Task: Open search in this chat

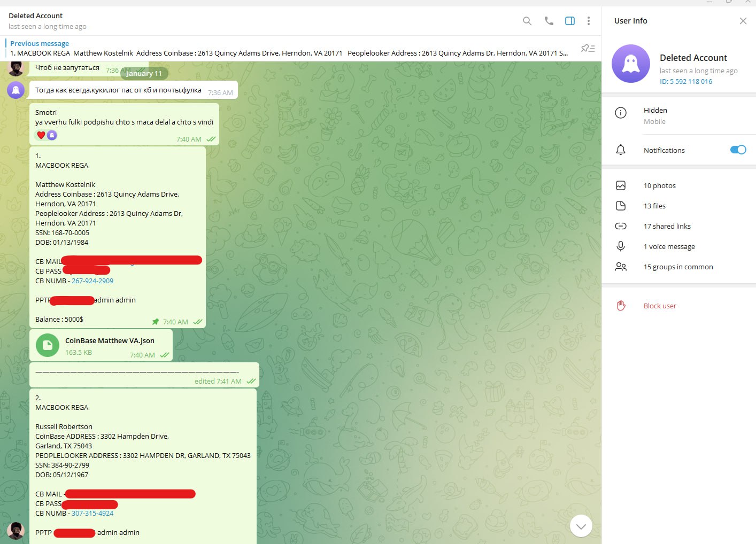Action: [527, 21]
